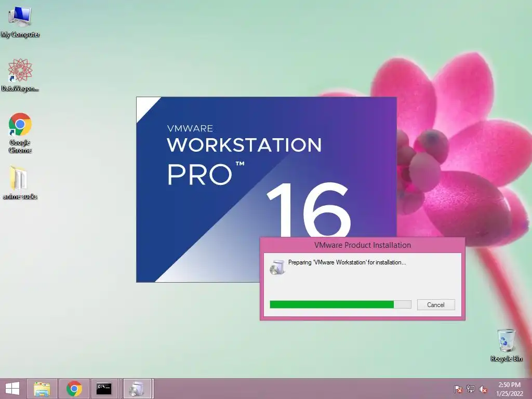Switch to the Command Prompt taskbar item
Viewport: 532px width, 399px height.
104,389
